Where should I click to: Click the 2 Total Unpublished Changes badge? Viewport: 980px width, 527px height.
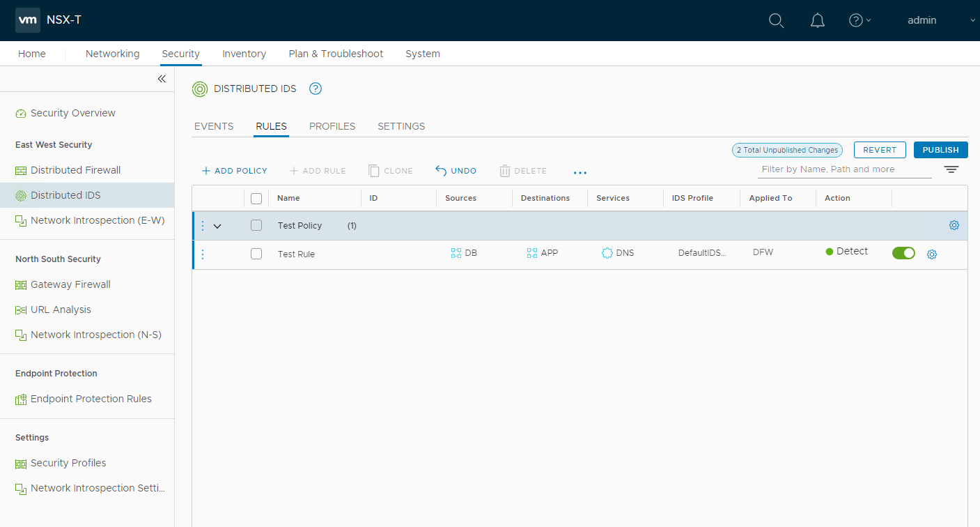[x=787, y=150]
